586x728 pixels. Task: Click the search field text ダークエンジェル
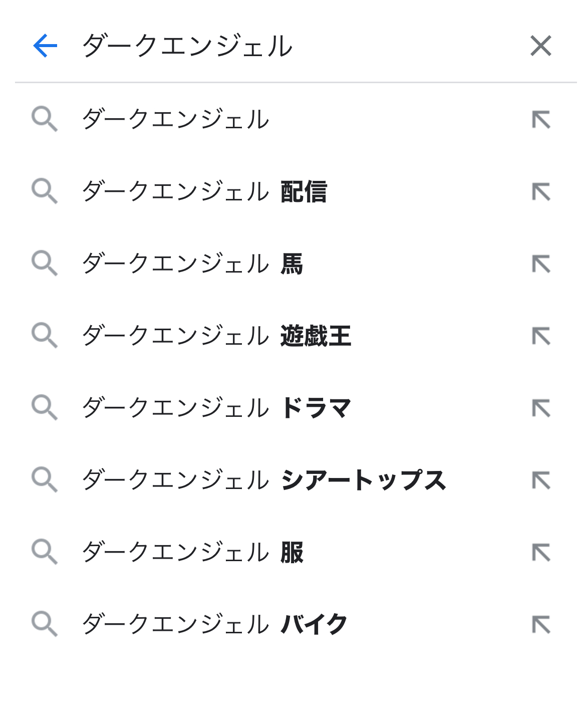(187, 46)
